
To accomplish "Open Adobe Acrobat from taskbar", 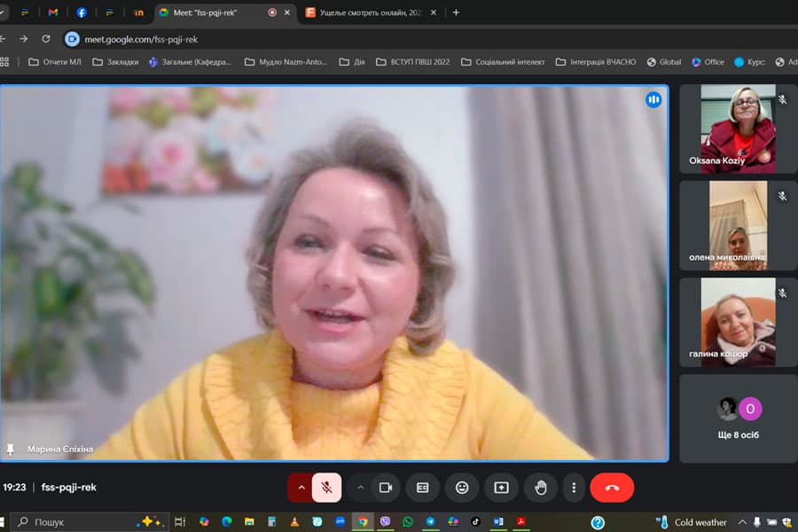I will (520, 522).
